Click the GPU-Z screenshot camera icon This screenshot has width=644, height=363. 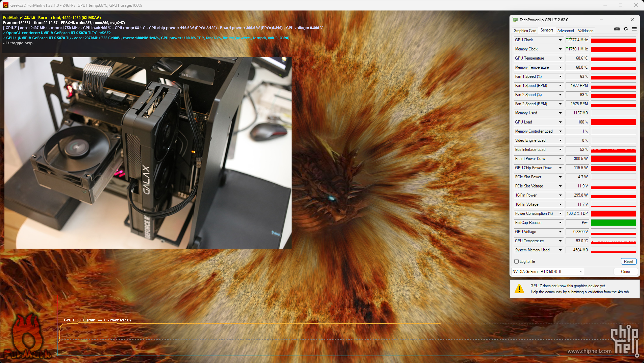(617, 29)
